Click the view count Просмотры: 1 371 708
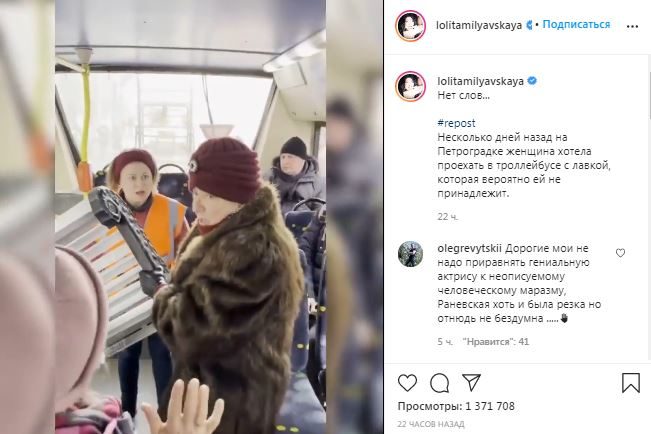 (x=456, y=406)
